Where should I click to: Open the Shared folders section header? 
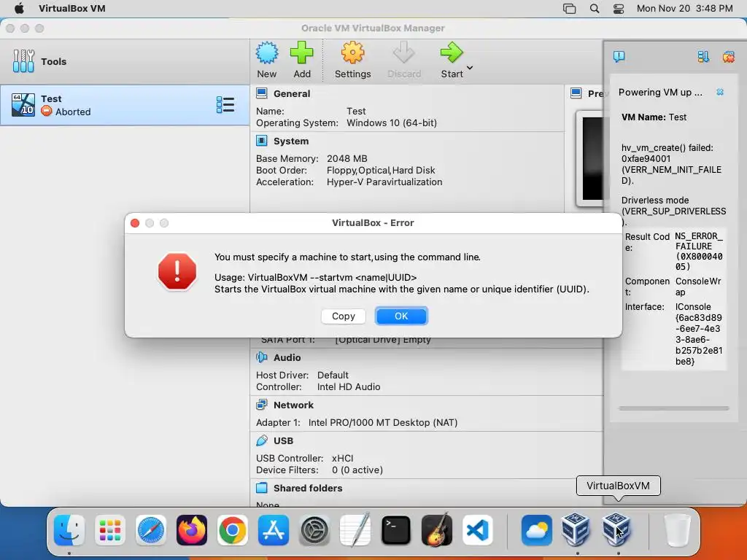coord(308,488)
